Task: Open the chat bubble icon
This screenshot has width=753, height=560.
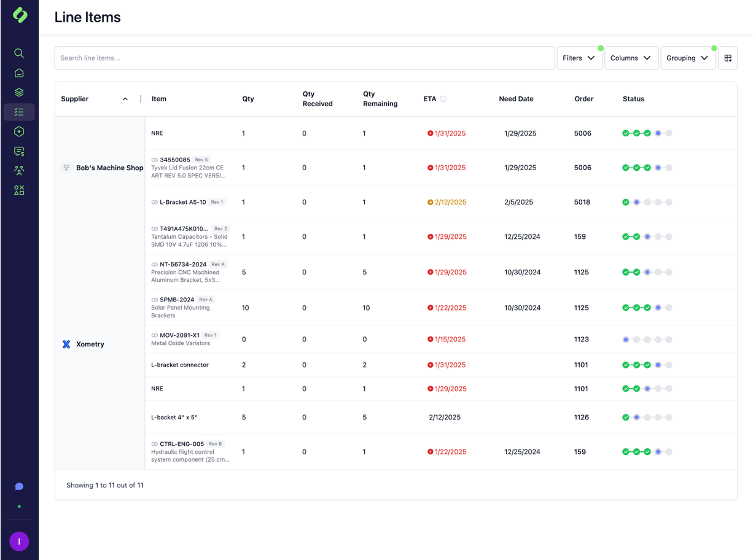Action: [x=19, y=486]
